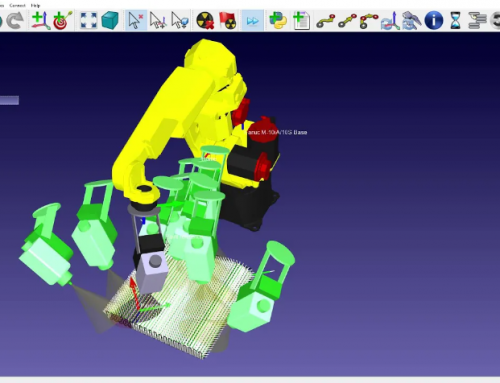
Task: Open the Help menu
Action: (x=35, y=5)
